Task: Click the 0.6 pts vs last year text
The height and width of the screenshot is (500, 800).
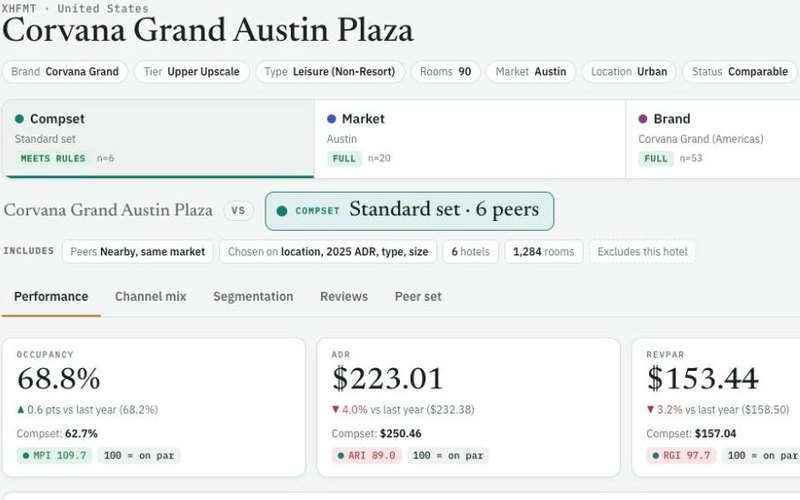Action: pyautogui.click(x=87, y=410)
